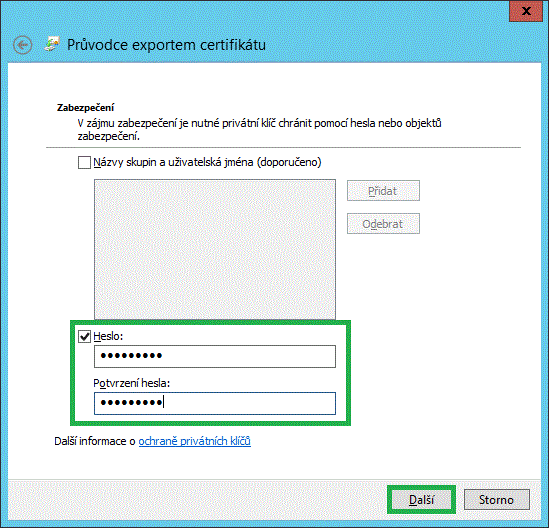The width and height of the screenshot is (549, 528).
Task: Click the Průvodce exportem certifikátu title
Action: coord(166,45)
